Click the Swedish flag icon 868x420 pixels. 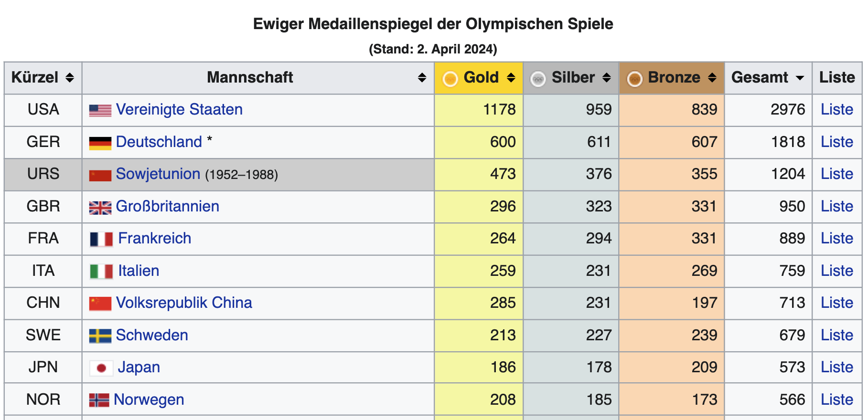click(x=100, y=336)
